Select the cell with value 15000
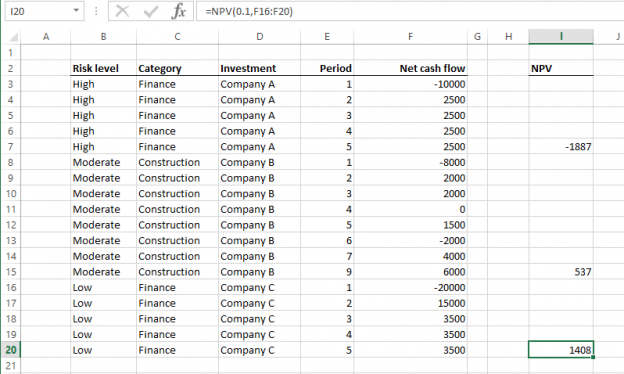This screenshot has width=624, height=374. (x=410, y=303)
